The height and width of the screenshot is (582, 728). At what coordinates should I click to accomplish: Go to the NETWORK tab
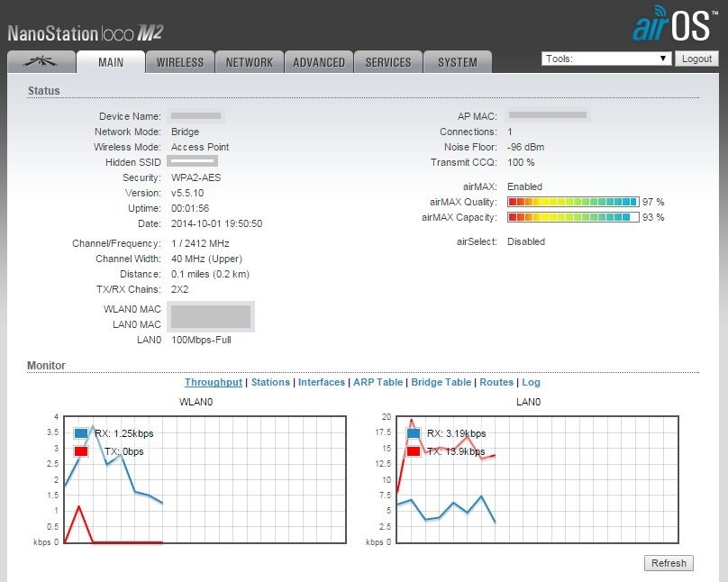click(x=250, y=62)
